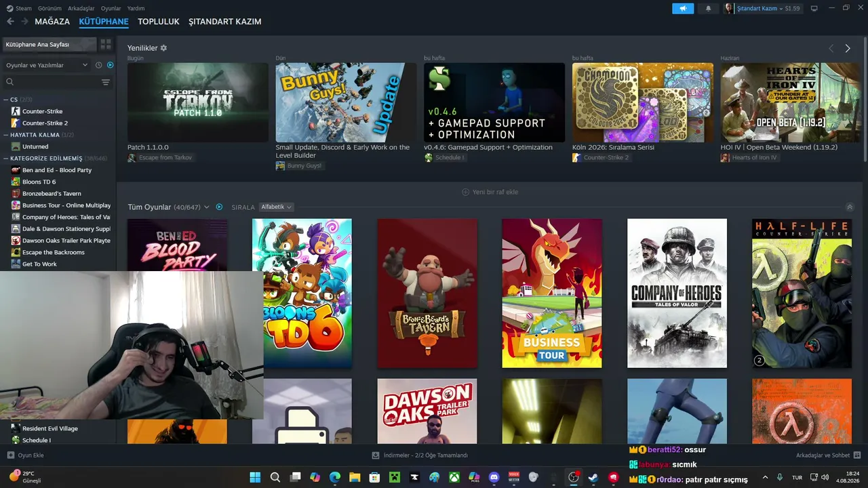Open the Yardım menu
Image resolution: width=868 pixels, height=488 pixels.
[136, 8]
